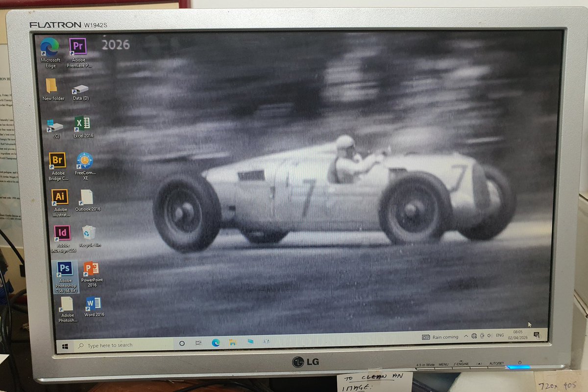Select Adobe Photoshop CS6 (64 Bit) shortcut
Image resolution: width=588 pixels, height=392 pixels.
65,277
